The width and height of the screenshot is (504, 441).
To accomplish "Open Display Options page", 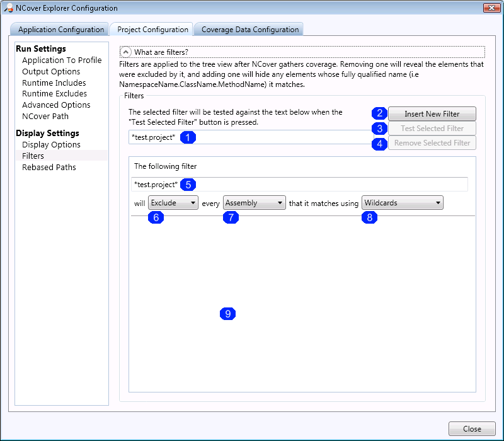I will (x=51, y=145).
